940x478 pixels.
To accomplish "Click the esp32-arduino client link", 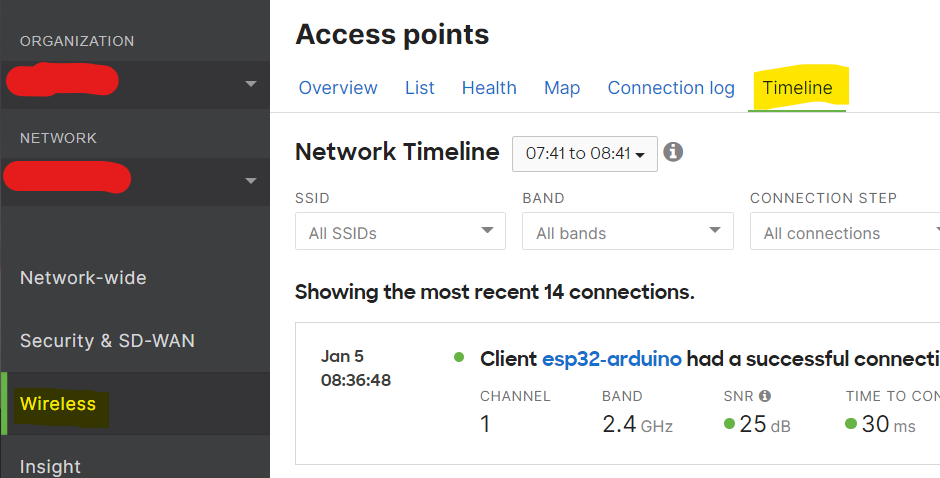I will (613, 358).
